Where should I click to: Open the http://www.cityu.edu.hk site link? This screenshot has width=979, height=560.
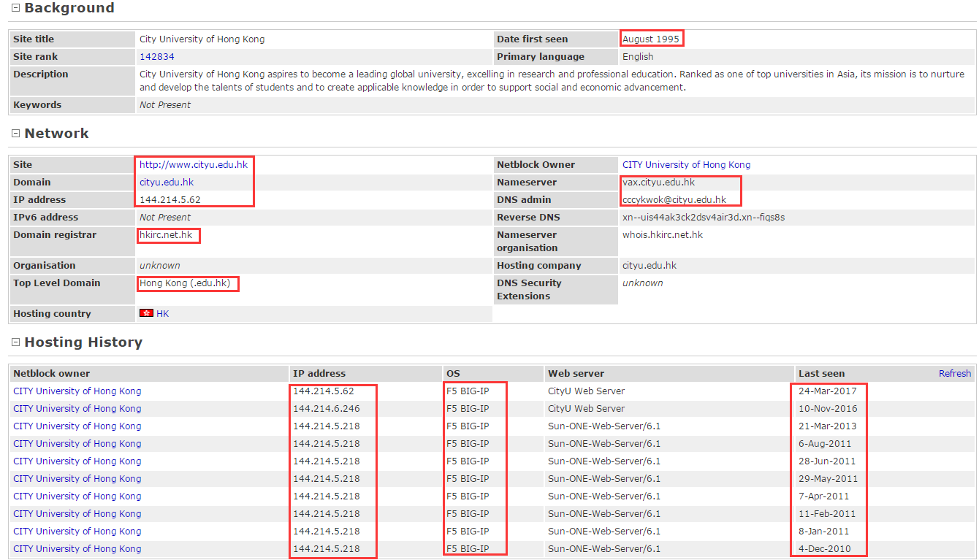194,165
